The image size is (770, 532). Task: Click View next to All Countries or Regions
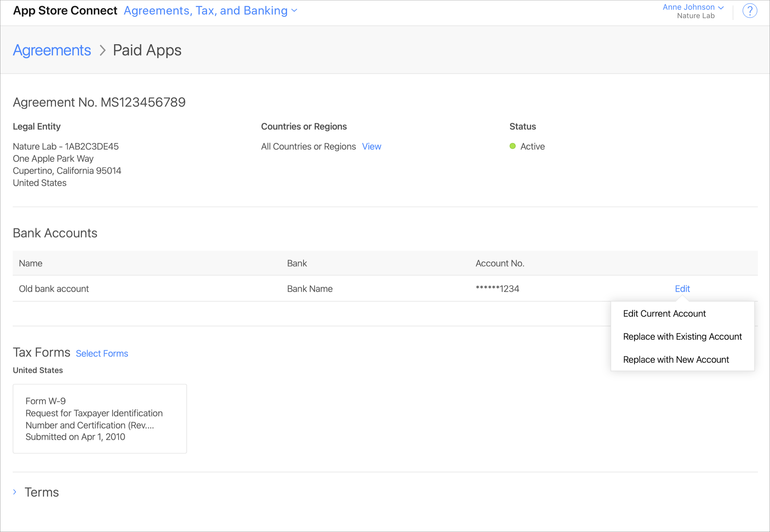[x=371, y=147]
